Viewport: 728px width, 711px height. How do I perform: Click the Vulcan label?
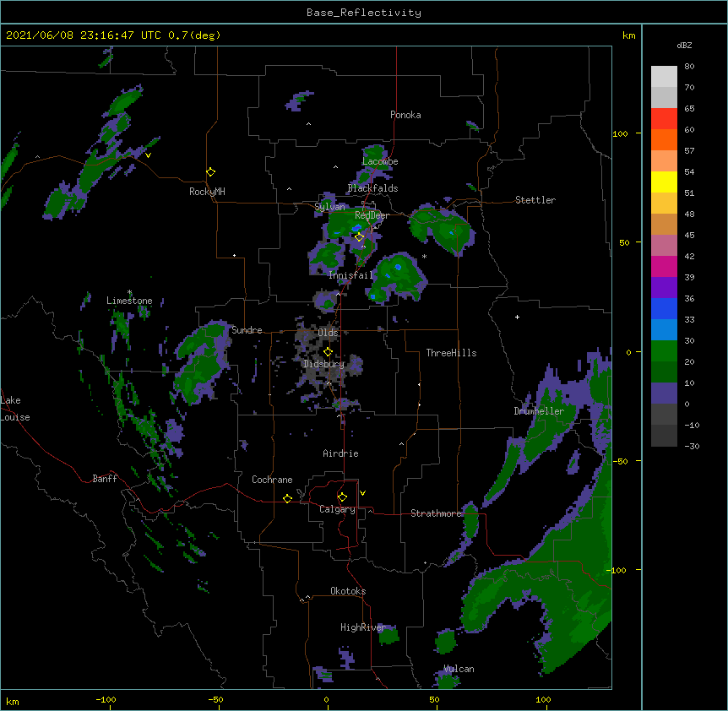click(459, 669)
